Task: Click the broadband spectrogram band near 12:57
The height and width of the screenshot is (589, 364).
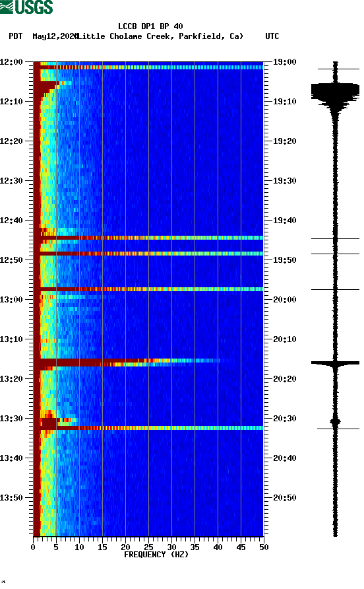Action: pyautogui.click(x=148, y=289)
